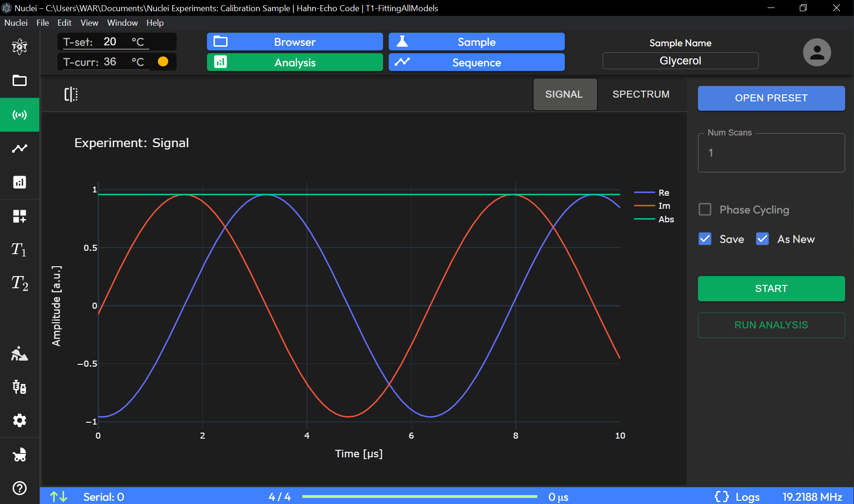Enable the Phase Cycling checkbox
The width and height of the screenshot is (854, 504).
pyautogui.click(x=705, y=209)
